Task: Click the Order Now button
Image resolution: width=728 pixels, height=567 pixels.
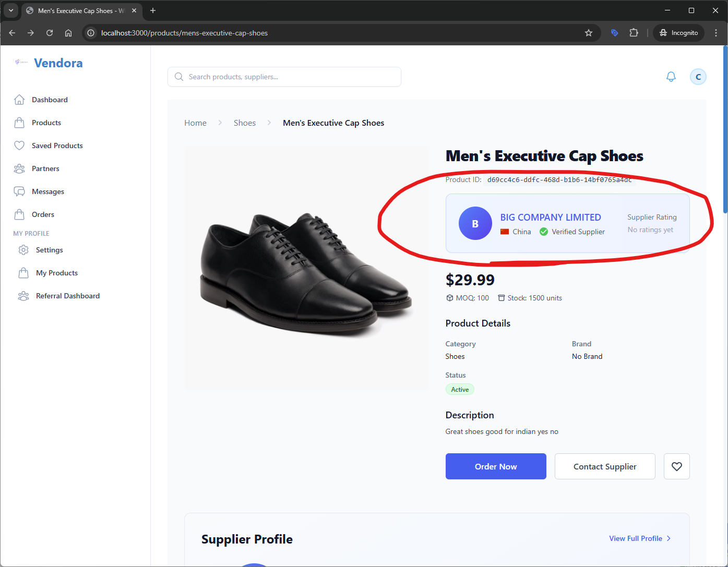Action: 495,466
